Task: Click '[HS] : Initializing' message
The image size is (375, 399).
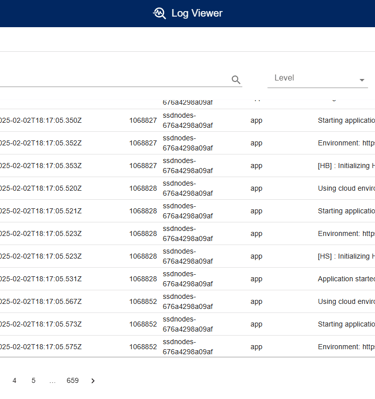Action: pos(346,256)
